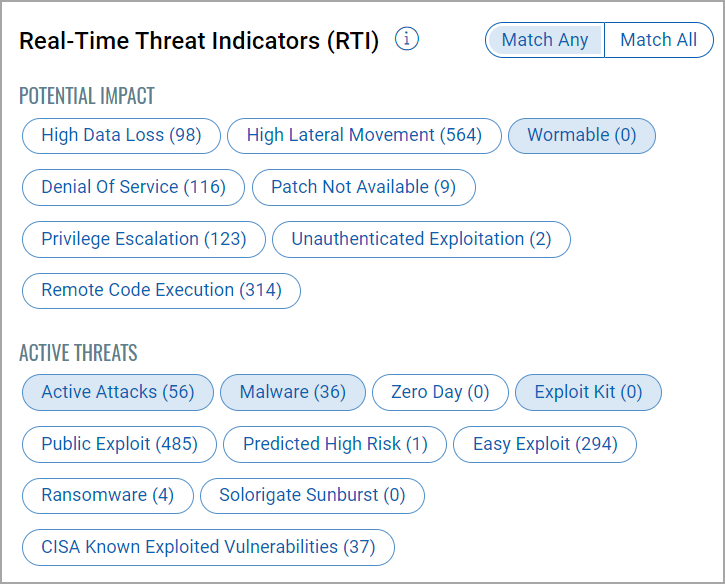Select Remote Code Execution chip
The image size is (725, 584).
161,290
